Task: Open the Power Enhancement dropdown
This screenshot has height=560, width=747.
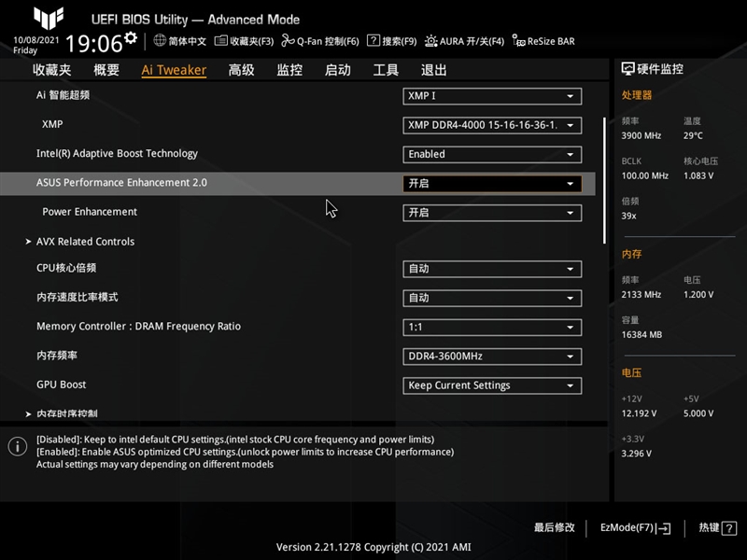Action: (492, 213)
